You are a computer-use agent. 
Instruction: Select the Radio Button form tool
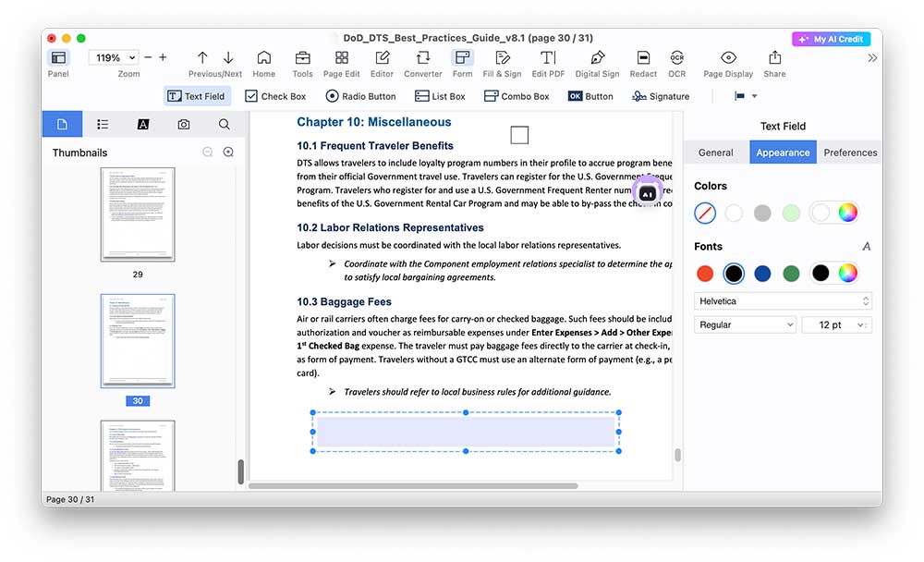tap(360, 96)
